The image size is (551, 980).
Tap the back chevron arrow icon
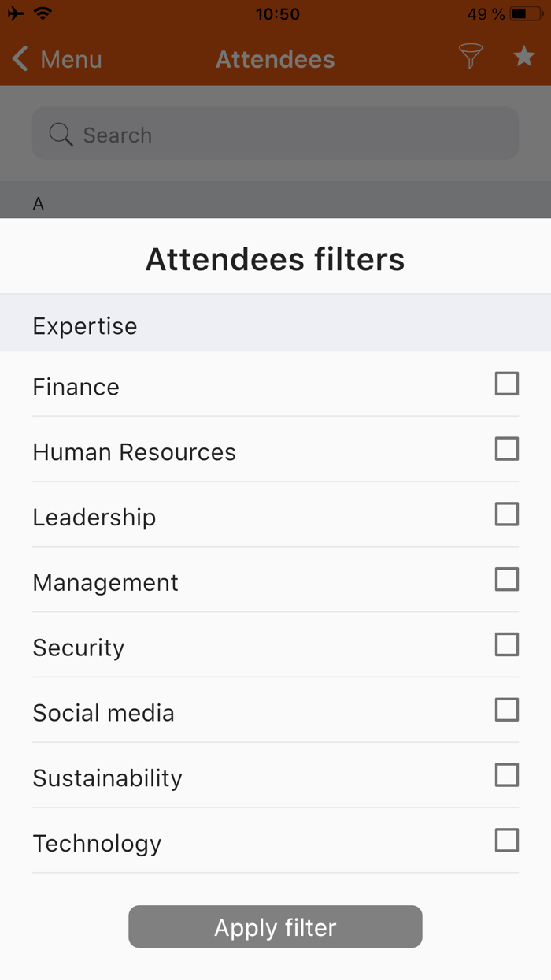click(20, 59)
